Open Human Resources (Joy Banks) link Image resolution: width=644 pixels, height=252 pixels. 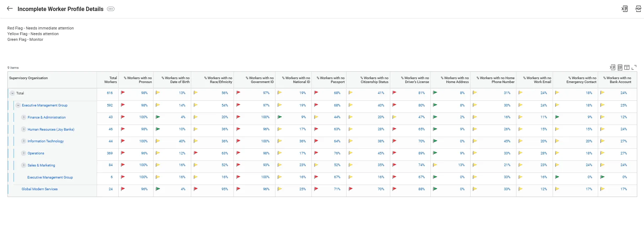click(x=51, y=130)
